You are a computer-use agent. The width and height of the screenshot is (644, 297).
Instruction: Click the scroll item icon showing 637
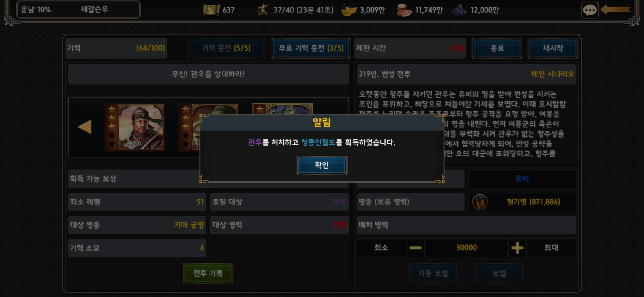tap(211, 10)
